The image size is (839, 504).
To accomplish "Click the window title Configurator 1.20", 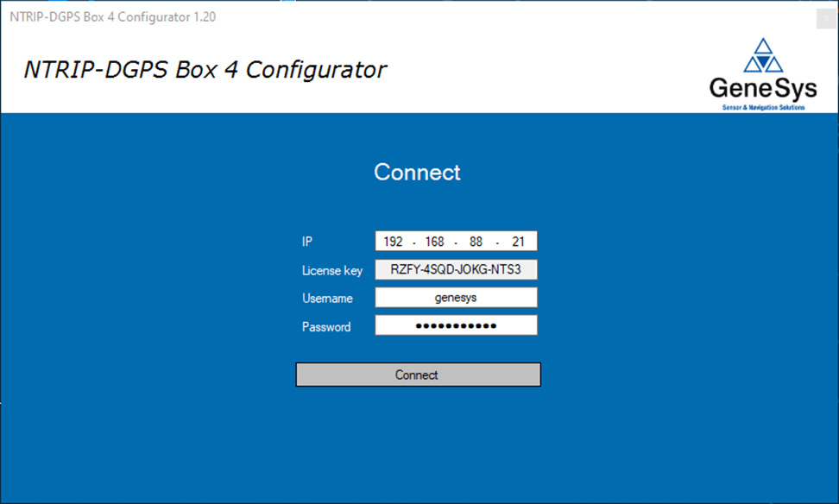I will point(113,17).
